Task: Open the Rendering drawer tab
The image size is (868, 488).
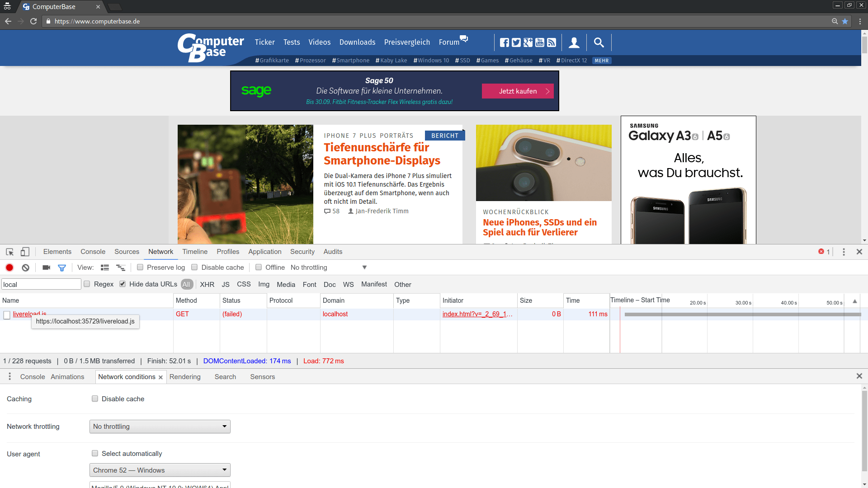Action: click(x=185, y=377)
